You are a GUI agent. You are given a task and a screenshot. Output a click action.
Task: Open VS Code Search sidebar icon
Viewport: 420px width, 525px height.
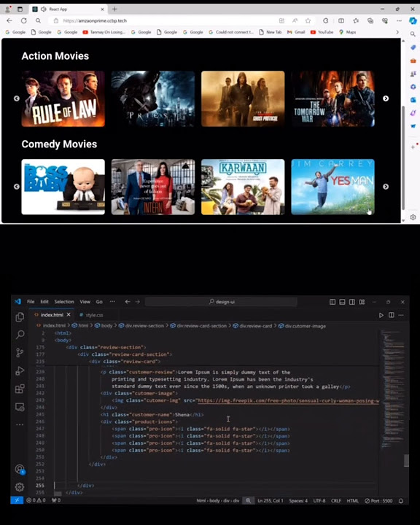[x=20, y=335]
